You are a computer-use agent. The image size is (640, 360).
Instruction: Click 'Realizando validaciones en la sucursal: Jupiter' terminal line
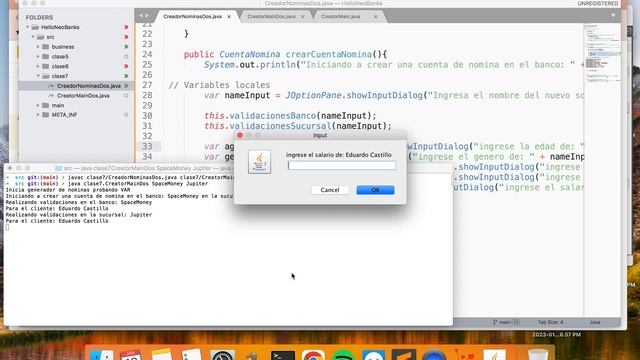click(x=79, y=215)
